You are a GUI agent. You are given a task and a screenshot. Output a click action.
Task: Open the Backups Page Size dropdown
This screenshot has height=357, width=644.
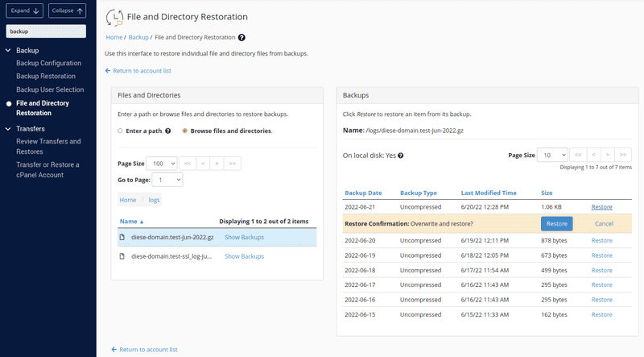[553, 155]
